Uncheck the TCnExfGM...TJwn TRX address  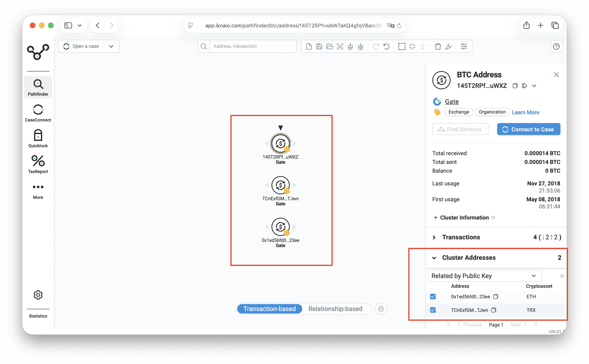click(433, 310)
